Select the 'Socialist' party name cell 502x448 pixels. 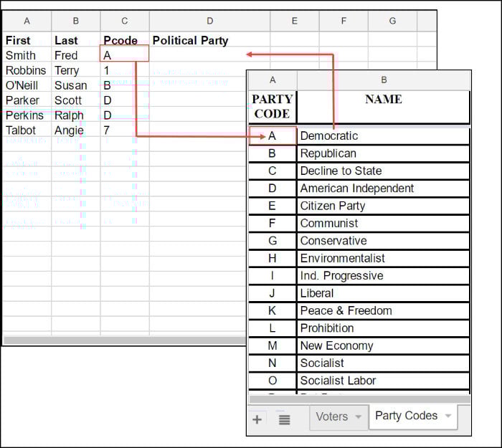[383, 363]
